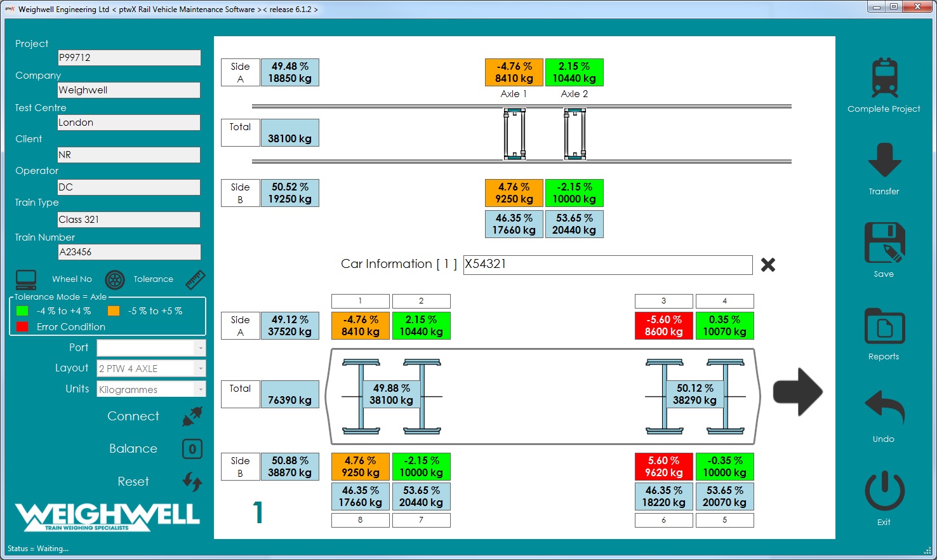
Task: Click the green -4% to +4% swatch
Action: [x=22, y=311]
